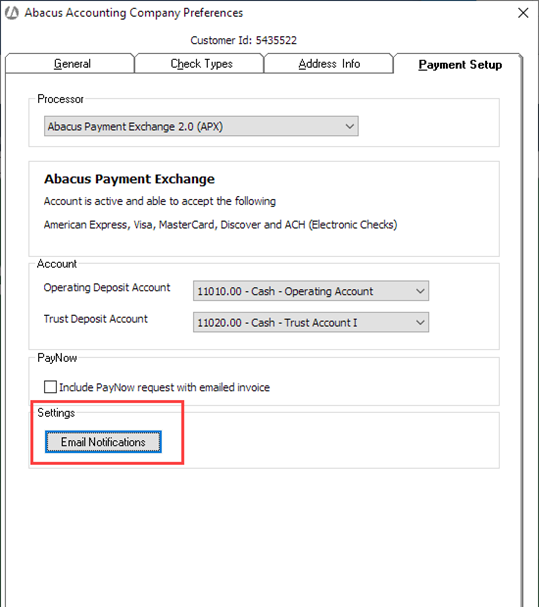Select the Payment Setup tab

click(x=459, y=64)
